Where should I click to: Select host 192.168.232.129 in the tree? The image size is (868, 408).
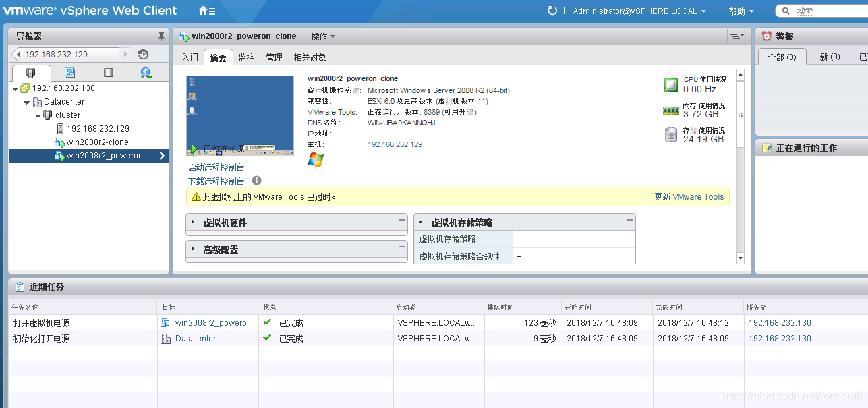[98, 129]
